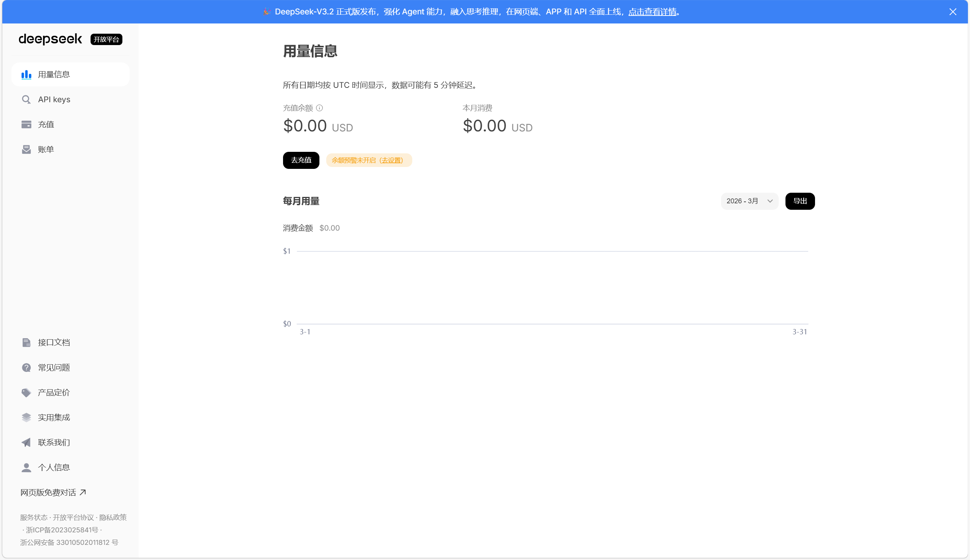Click the 每月用量 section heading
The image size is (970, 560).
point(301,201)
